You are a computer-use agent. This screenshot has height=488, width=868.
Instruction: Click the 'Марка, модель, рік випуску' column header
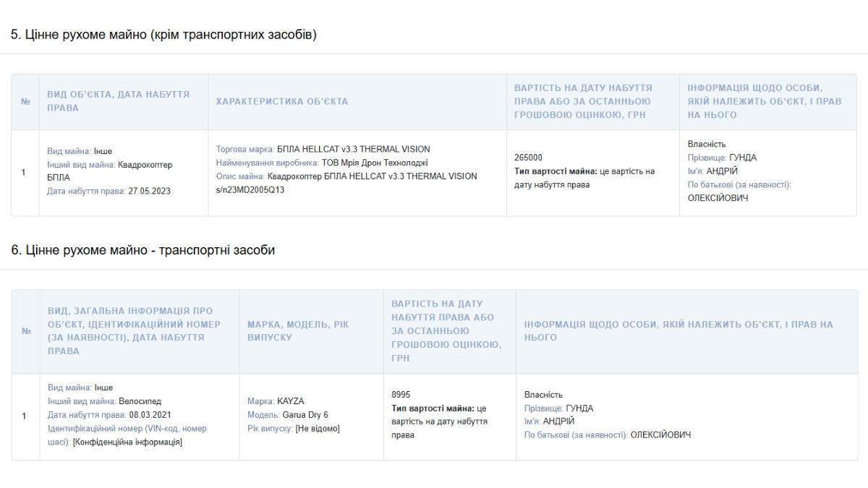coord(297,331)
